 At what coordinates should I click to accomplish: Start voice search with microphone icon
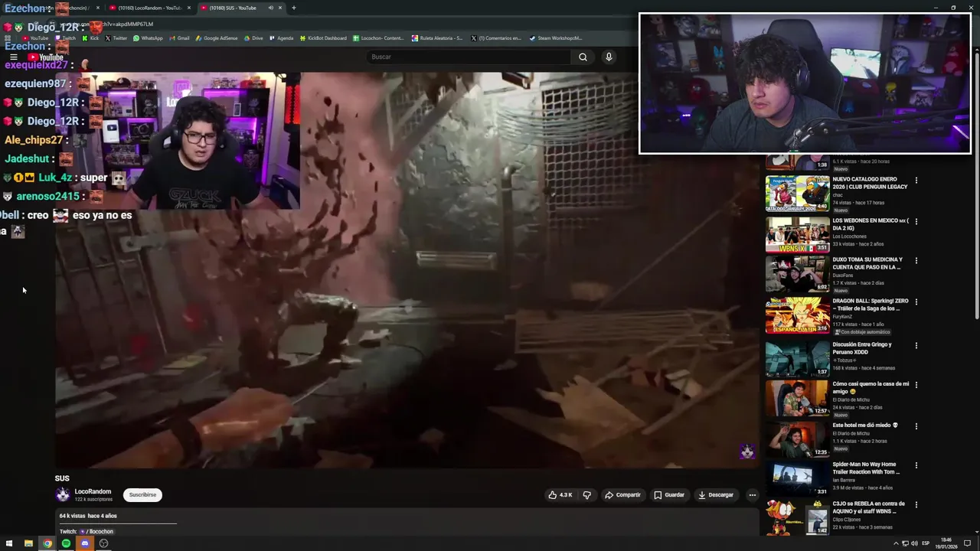[x=609, y=57]
